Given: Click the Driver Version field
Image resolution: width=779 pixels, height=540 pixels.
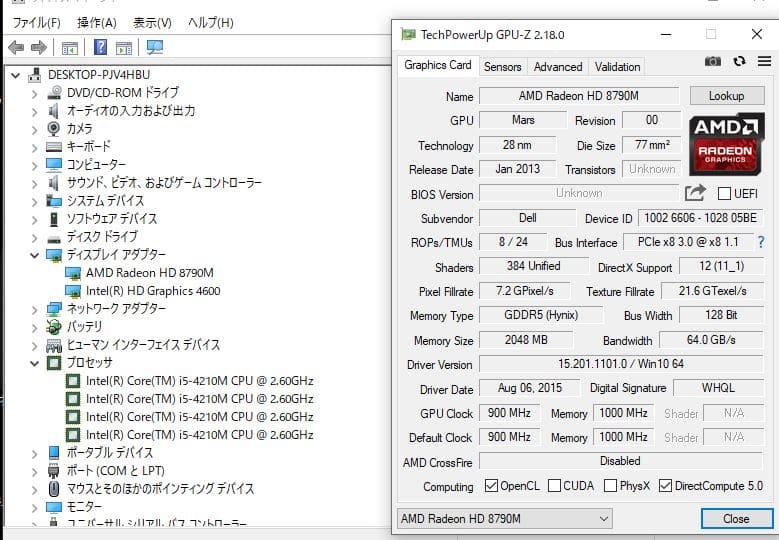Looking at the screenshot, I should coord(621,364).
